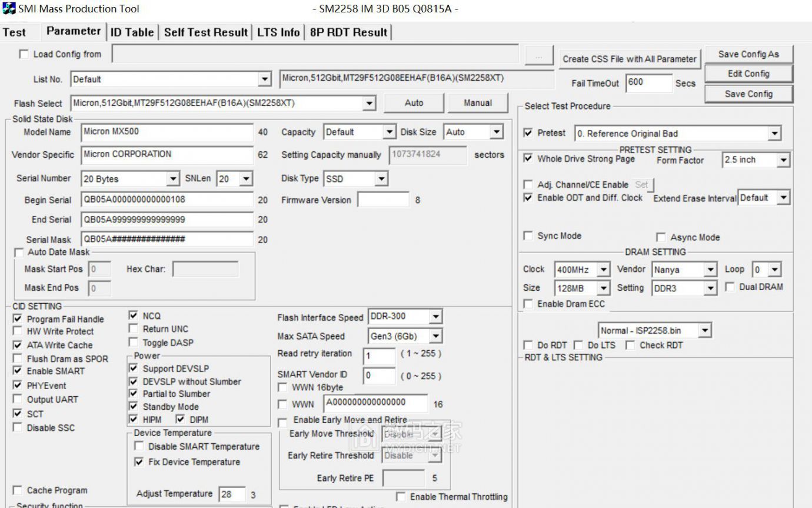Toggle Enable ODT and Diff. Clock
The width and height of the screenshot is (812, 508).
[528, 198]
